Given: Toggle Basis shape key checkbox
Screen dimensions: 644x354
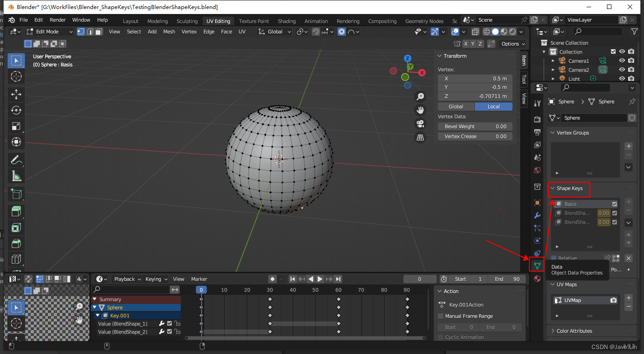Looking at the screenshot, I should click(x=615, y=204).
